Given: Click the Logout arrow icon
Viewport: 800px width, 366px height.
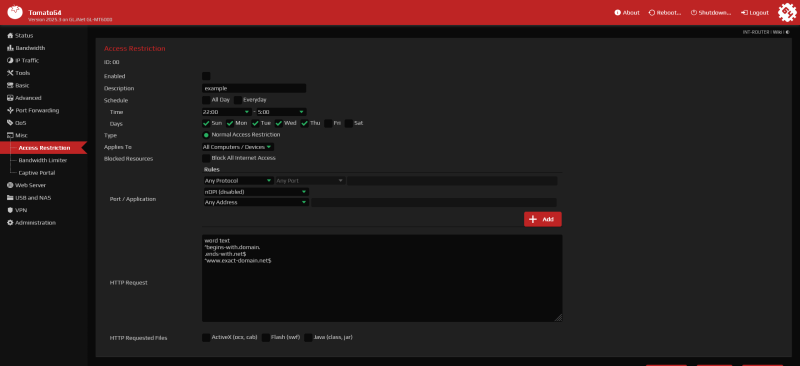Looking at the screenshot, I should [744, 13].
